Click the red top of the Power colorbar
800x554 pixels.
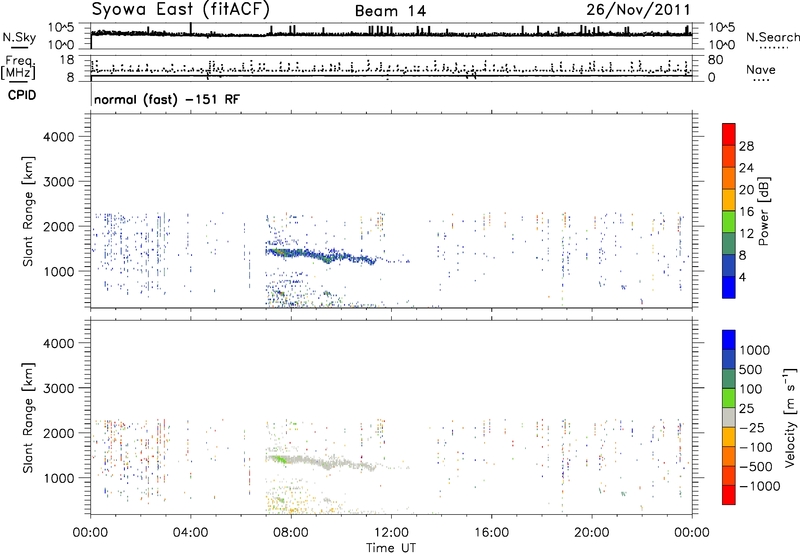point(729,134)
